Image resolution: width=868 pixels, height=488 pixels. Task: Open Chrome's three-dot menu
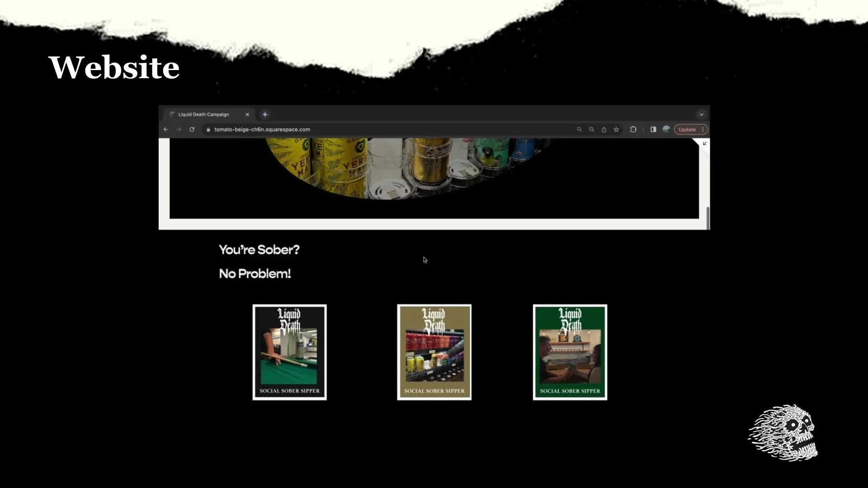click(x=703, y=130)
